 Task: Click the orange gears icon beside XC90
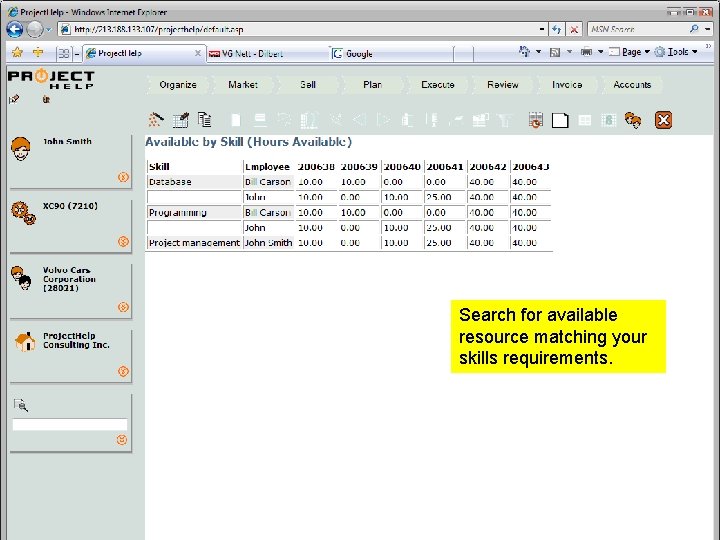point(23,213)
